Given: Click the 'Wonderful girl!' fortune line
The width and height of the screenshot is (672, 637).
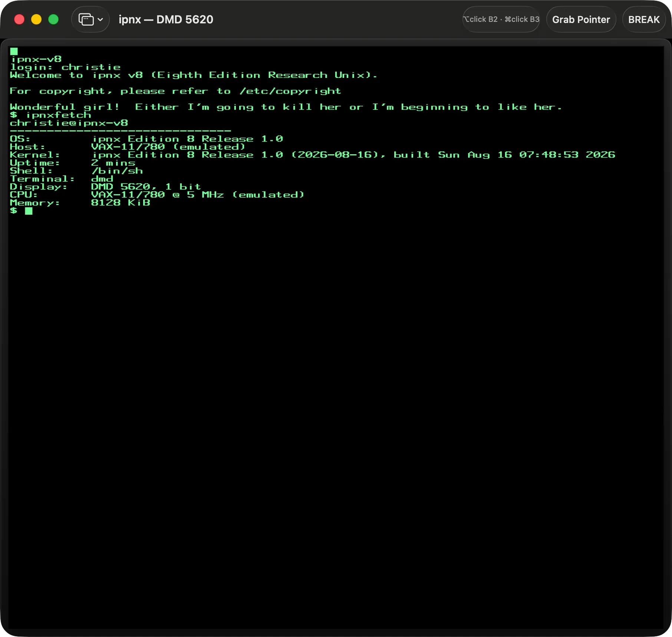Looking at the screenshot, I should click(286, 107).
